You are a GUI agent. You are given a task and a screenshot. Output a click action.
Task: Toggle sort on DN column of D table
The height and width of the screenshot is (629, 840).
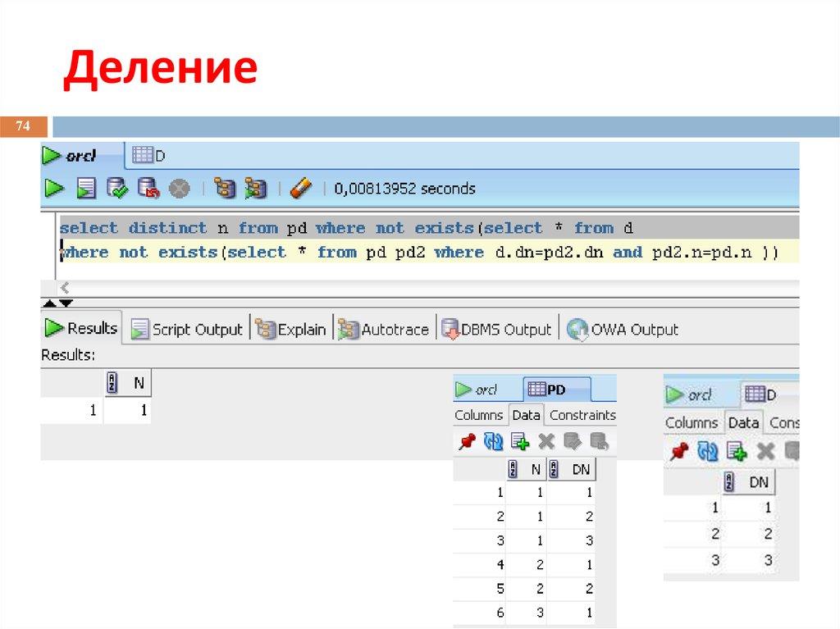pyautogui.click(x=749, y=482)
